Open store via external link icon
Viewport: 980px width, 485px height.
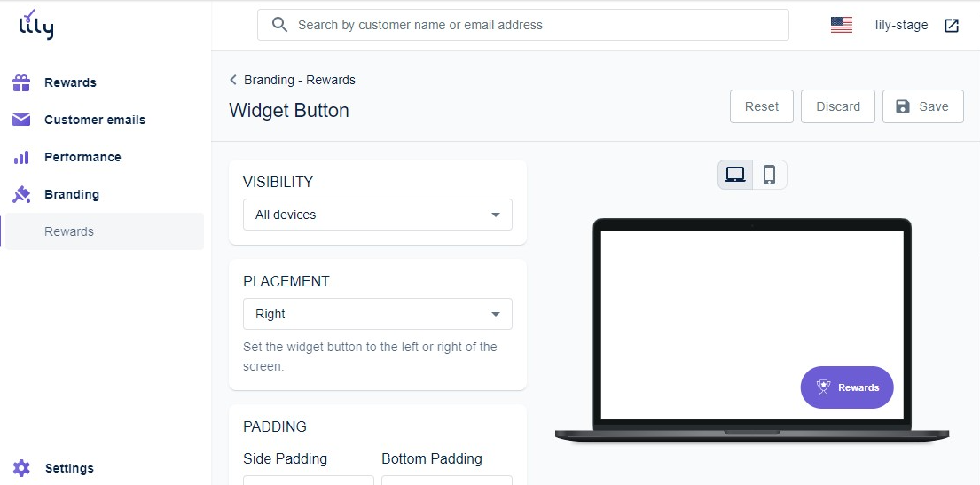click(952, 26)
